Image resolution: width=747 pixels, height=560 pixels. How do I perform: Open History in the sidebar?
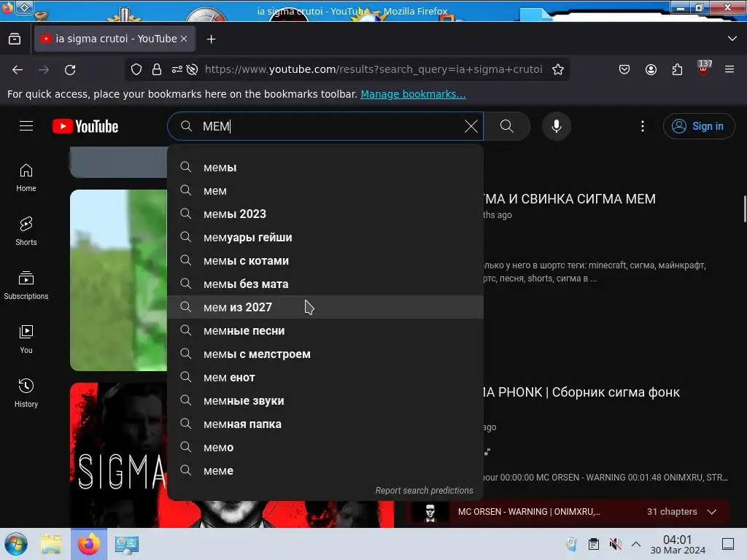[26, 393]
